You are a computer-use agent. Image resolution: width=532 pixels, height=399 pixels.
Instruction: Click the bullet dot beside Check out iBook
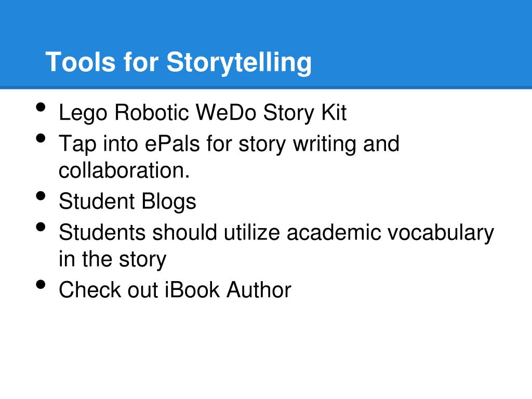pyautogui.click(x=41, y=284)
